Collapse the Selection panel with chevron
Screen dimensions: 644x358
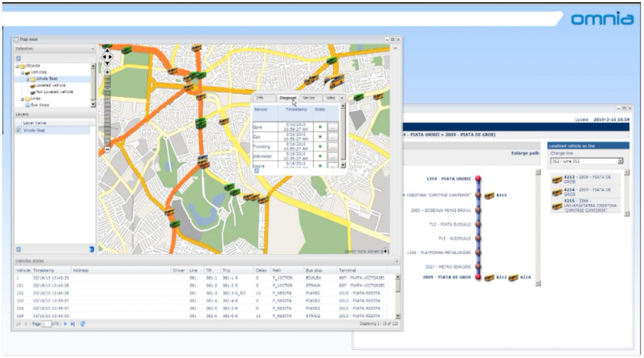[x=93, y=49]
